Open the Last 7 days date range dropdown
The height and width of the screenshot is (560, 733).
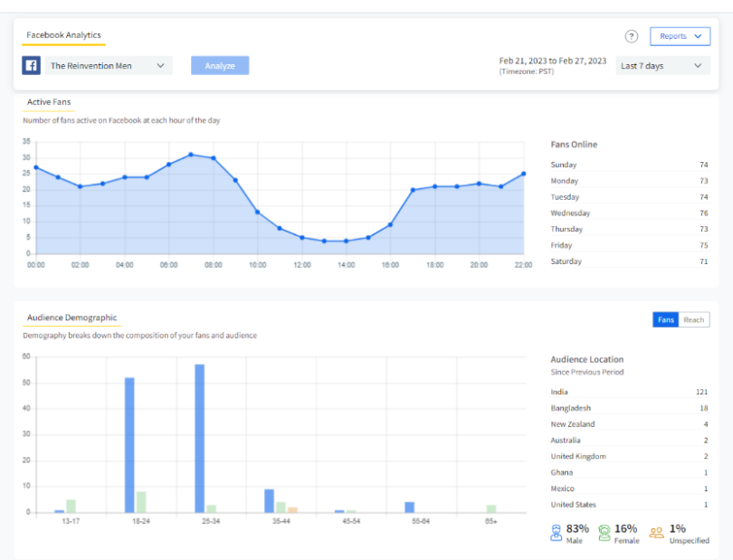(x=662, y=65)
